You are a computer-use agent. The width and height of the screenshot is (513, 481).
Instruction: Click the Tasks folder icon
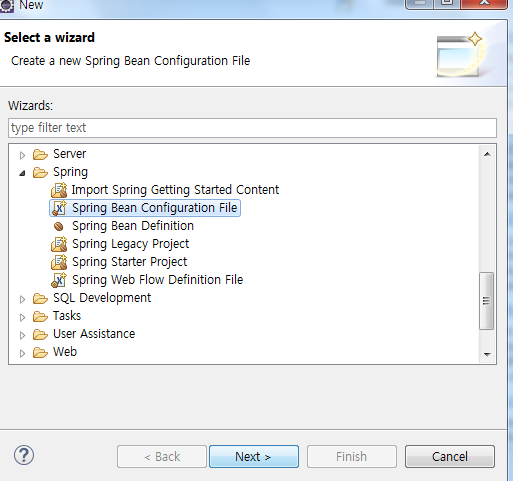point(40,316)
